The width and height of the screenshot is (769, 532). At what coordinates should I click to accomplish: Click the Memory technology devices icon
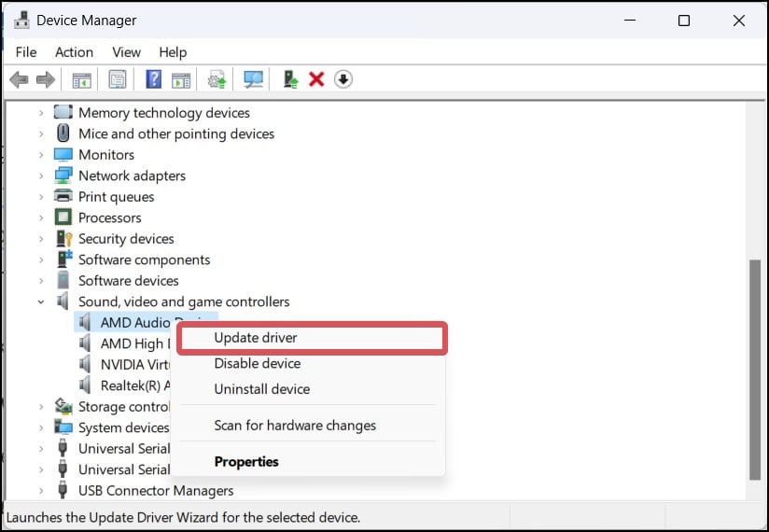point(63,112)
